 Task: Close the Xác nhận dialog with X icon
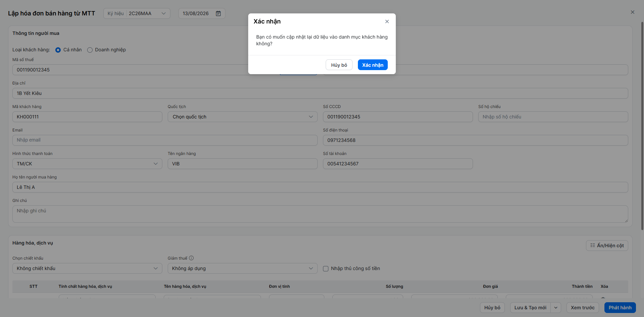[387, 21]
